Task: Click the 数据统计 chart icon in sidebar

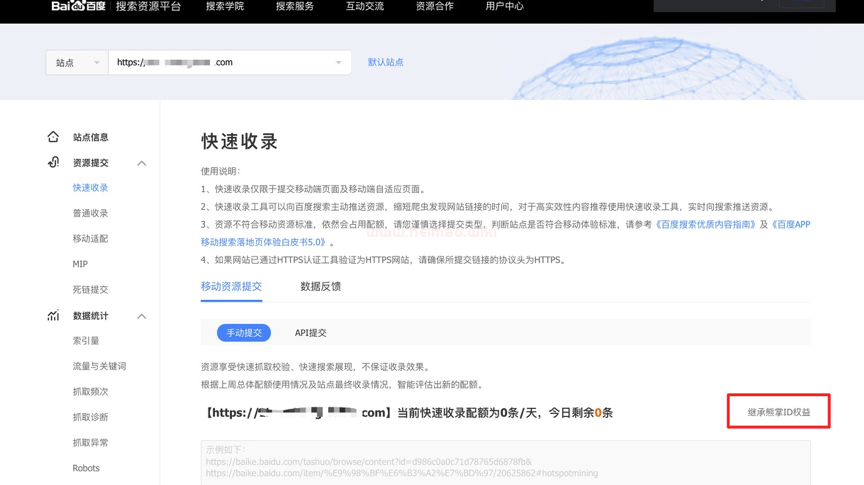Action: (x=53, y=316)
